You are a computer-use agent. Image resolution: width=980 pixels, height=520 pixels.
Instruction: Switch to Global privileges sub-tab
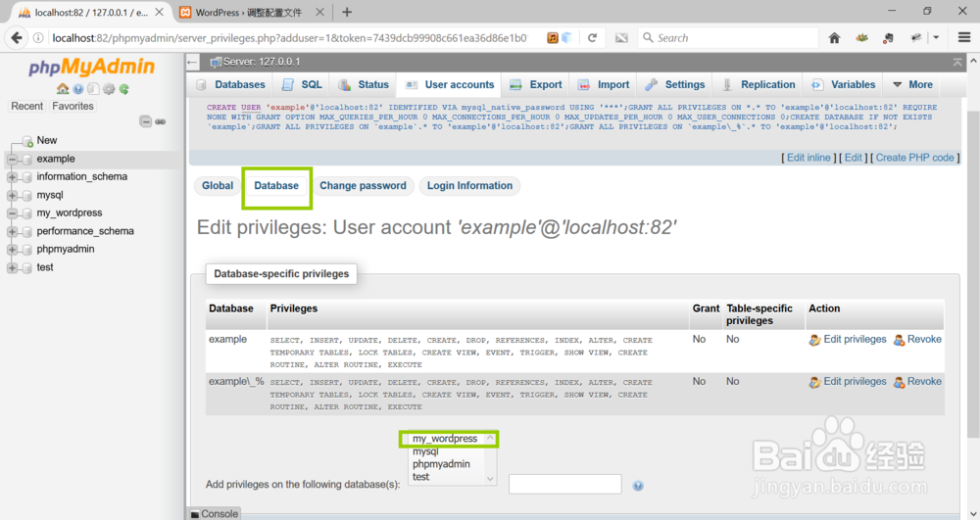coord(218,186)
